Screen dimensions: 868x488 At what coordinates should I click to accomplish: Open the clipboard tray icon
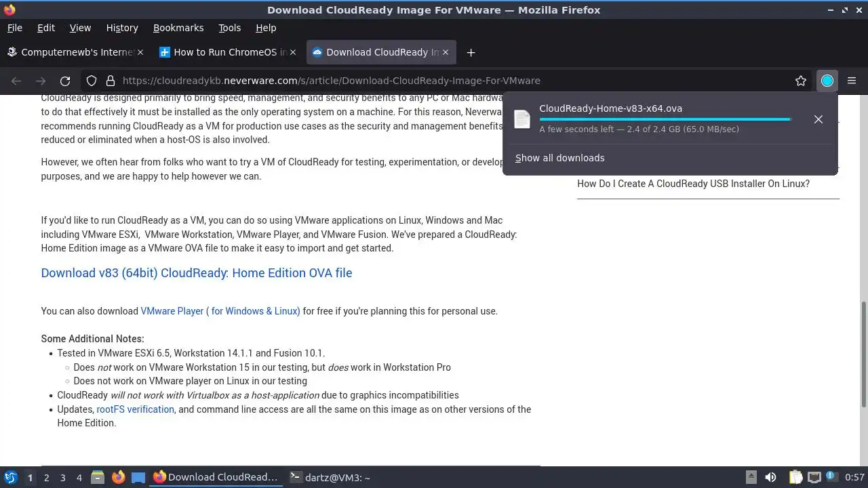795,477
